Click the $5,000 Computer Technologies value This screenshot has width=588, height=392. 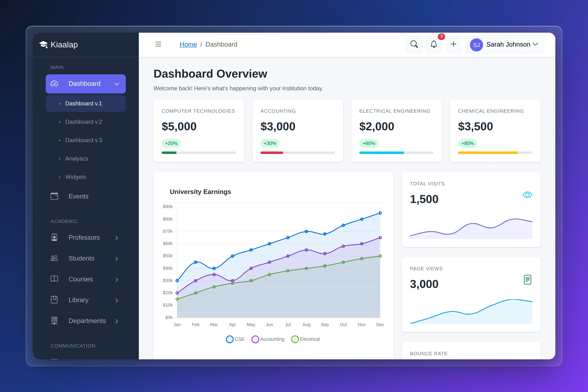click(x=179, y=127)
